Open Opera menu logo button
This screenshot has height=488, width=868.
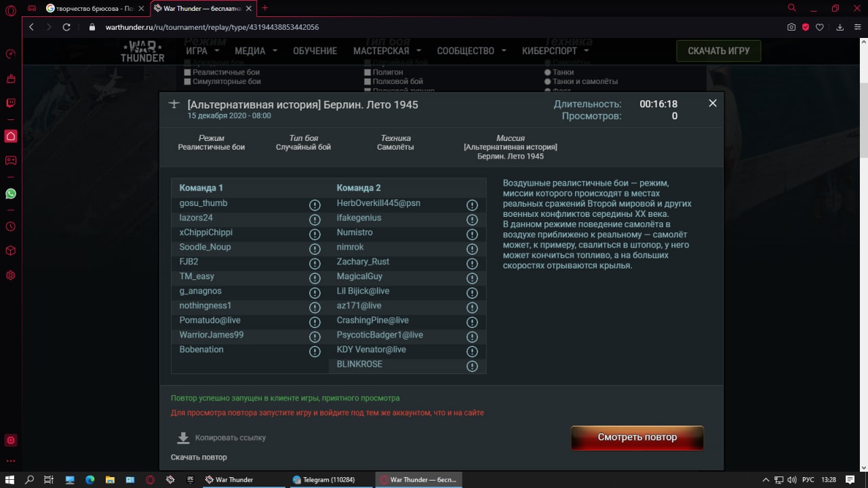tap(11, 11)
